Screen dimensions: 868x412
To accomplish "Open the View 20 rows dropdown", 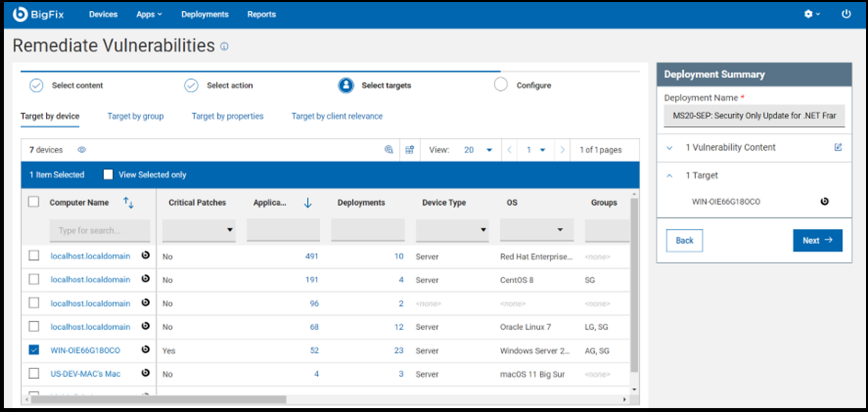I will tap(478, 150).
